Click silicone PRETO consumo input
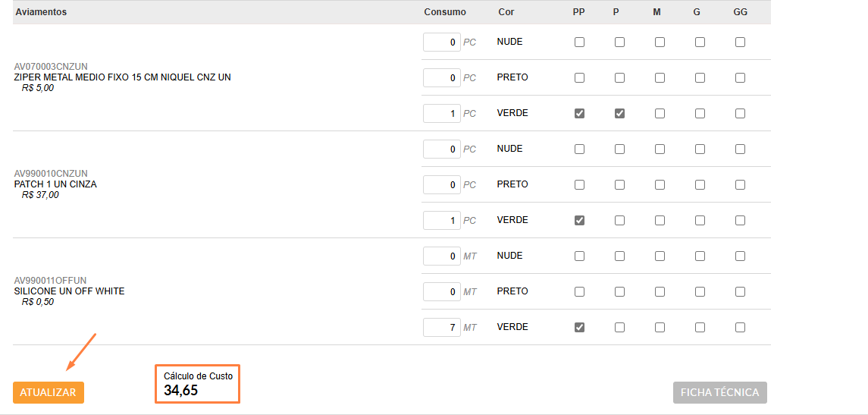This screenshot has height=415, width=868. (442, 292)
